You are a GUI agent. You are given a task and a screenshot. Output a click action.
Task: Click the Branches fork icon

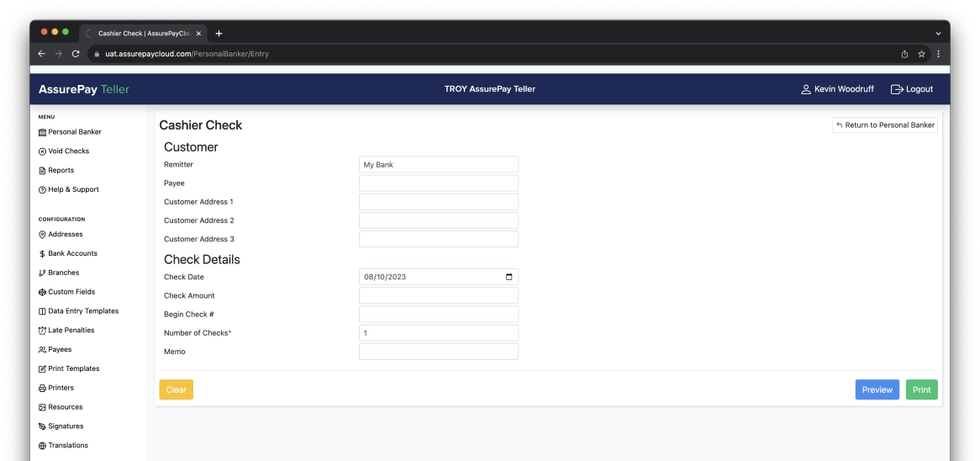point(42,273)
